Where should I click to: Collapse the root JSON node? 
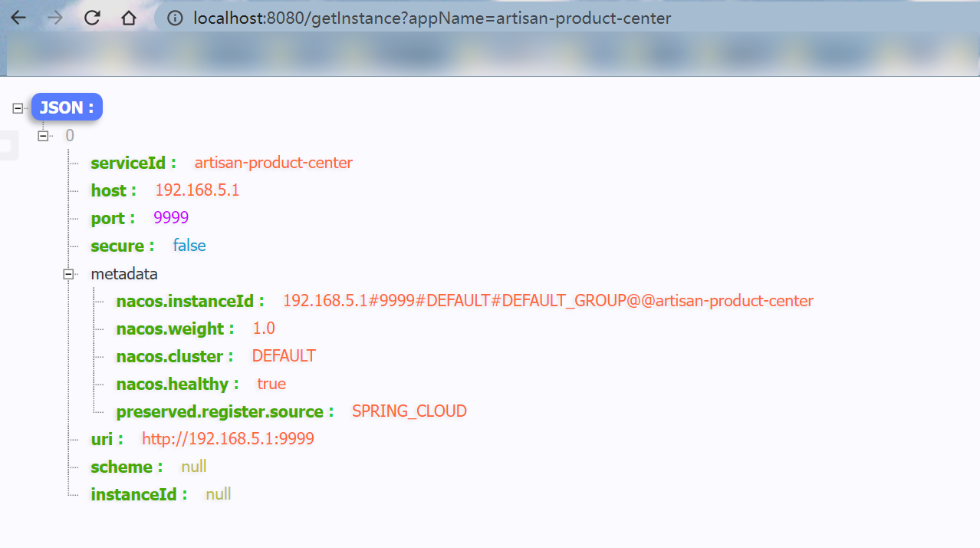tap(18, 108)
